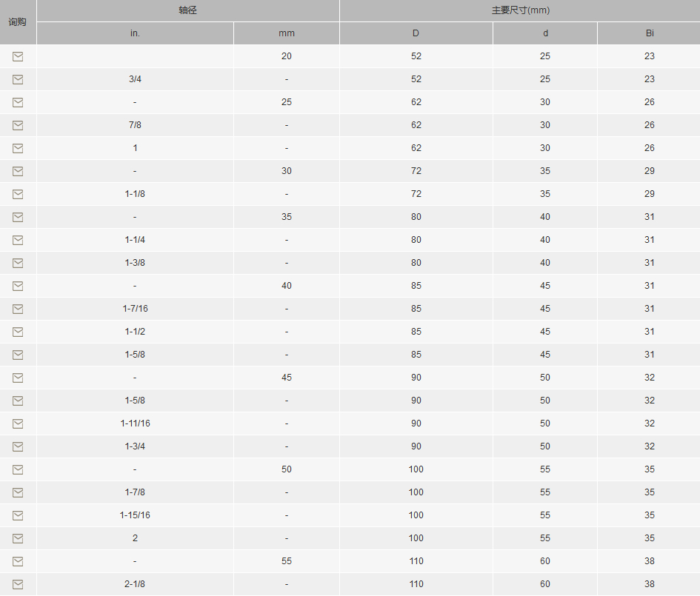Click envelope icon for 1-7/8 inch row
The height and width of the screenshot is (596, 700).
click(18, 492)
